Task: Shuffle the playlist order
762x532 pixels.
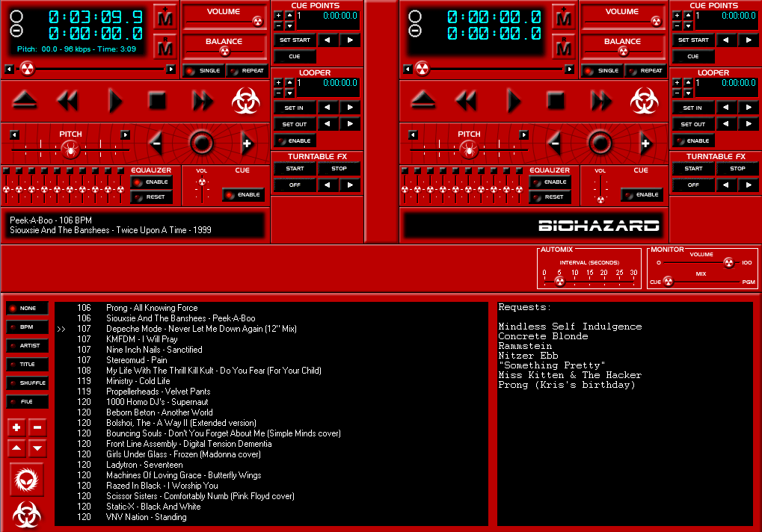Action: coord(27,383)
